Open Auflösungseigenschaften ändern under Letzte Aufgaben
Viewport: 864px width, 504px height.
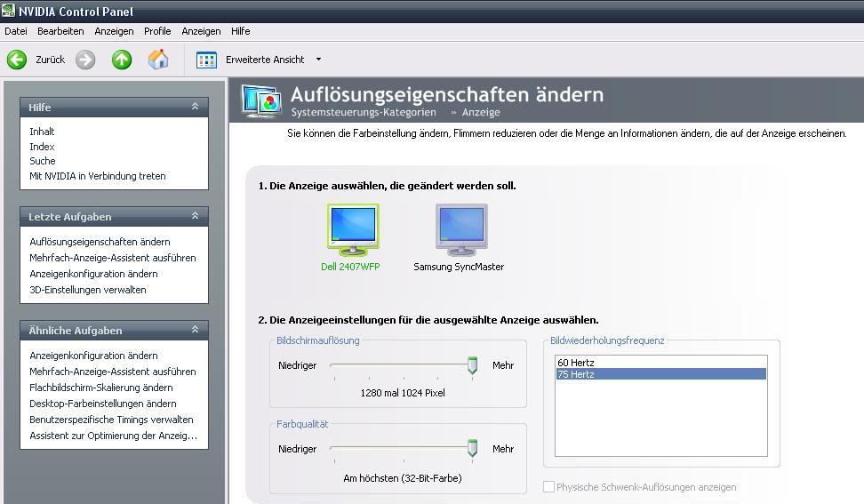[x=100, y=242]
